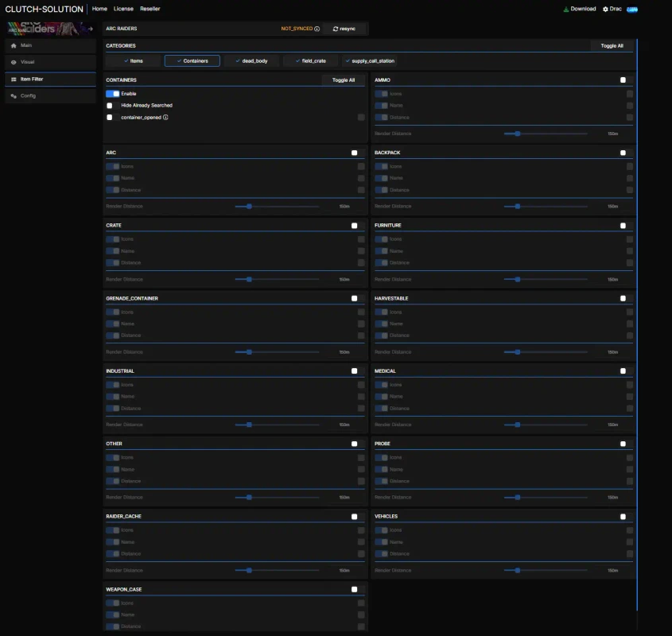Adjust the AMMO Render Distance slider
Image resolution: width=672 pixels, height=636 pixels.
546,134
